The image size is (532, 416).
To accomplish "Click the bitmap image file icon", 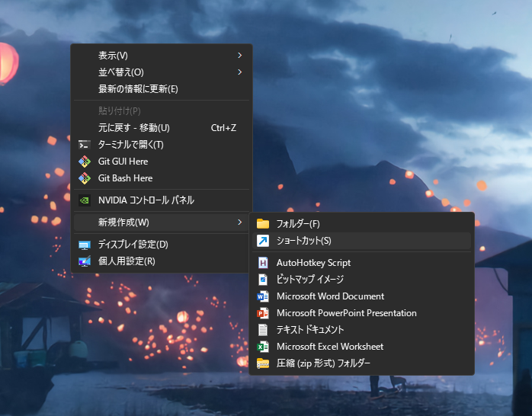I will click(x=263, y=280).
